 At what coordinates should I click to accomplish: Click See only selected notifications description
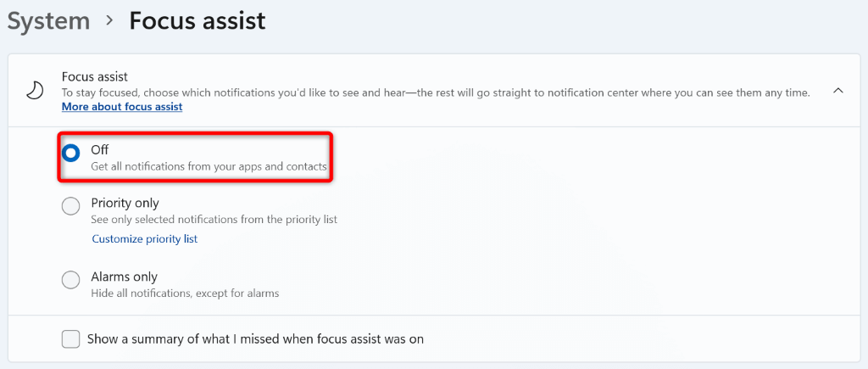click(x=214, y=220)
